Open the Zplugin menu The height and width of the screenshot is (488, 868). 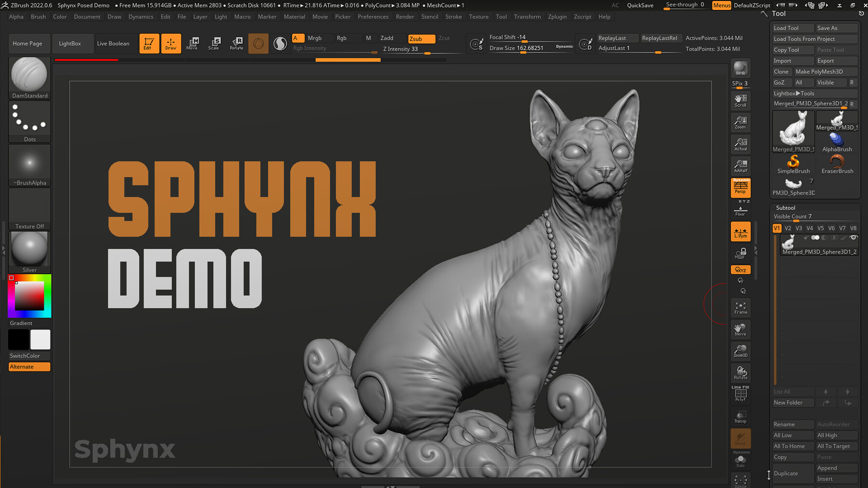click(x=557, y=16)
